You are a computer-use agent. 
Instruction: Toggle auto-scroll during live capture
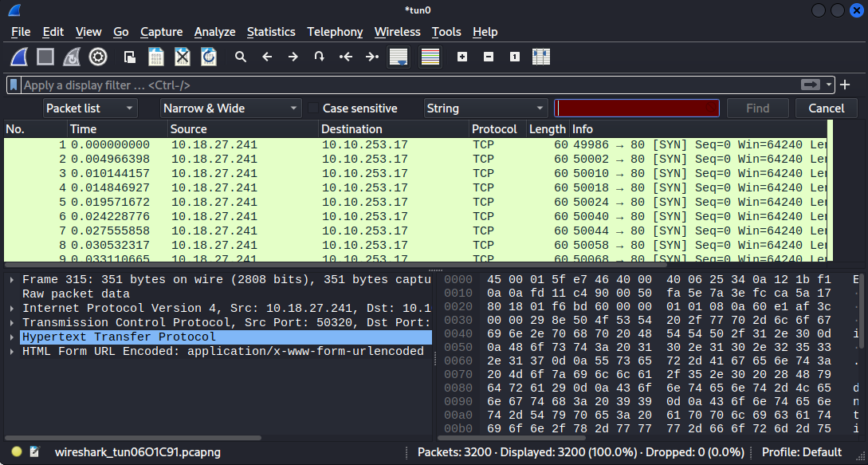(399, 57)
